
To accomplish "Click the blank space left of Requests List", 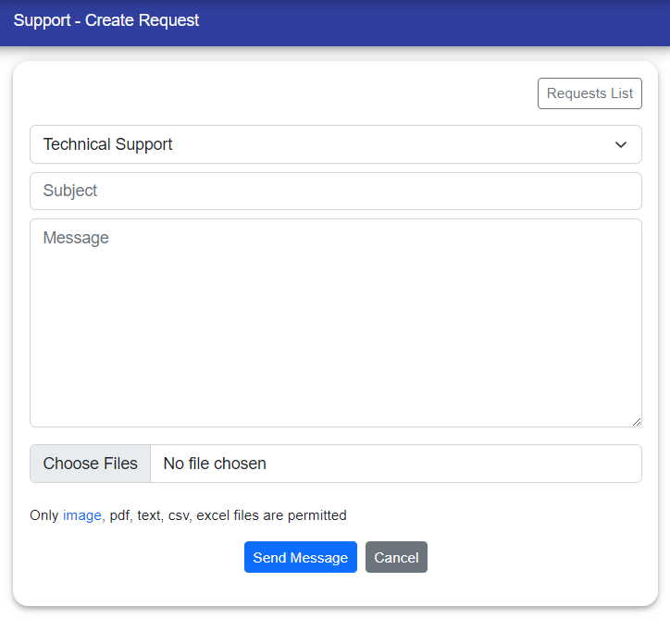I will tap(278, 93).
